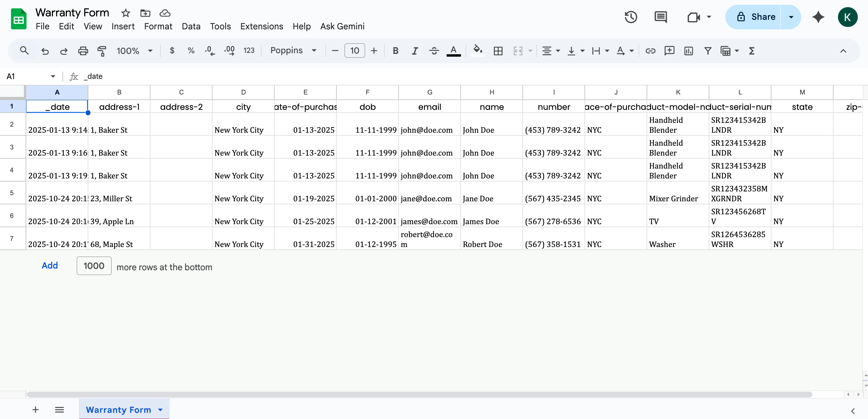Format selection as percent

point(191,50)
